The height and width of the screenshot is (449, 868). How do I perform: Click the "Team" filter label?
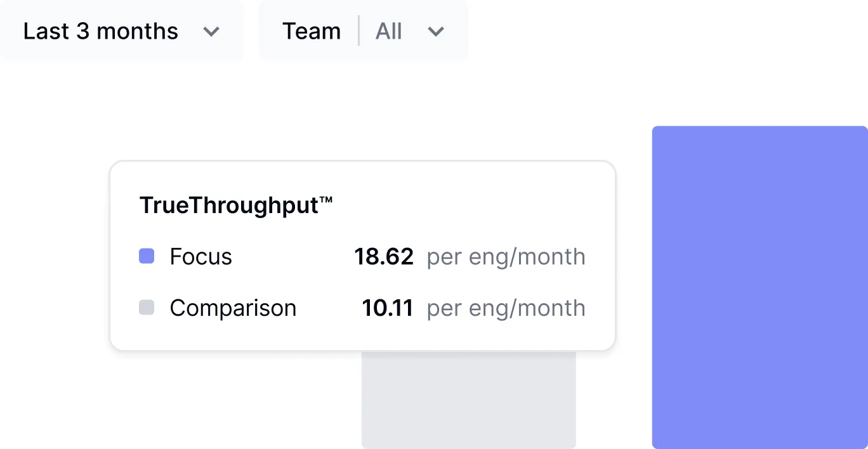click(311, 31)
